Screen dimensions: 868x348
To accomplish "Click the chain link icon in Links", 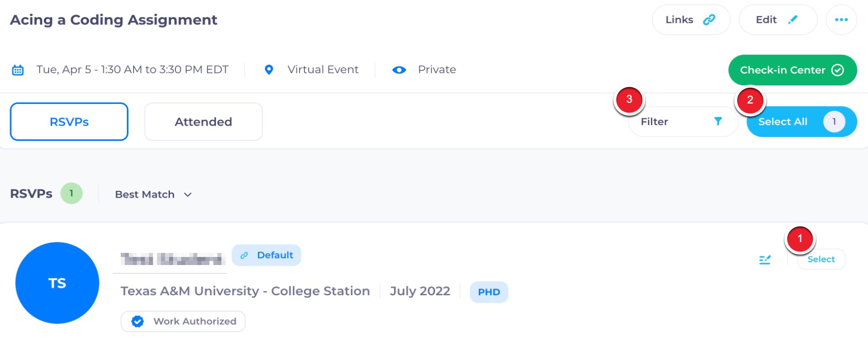I will pos(709,20).
